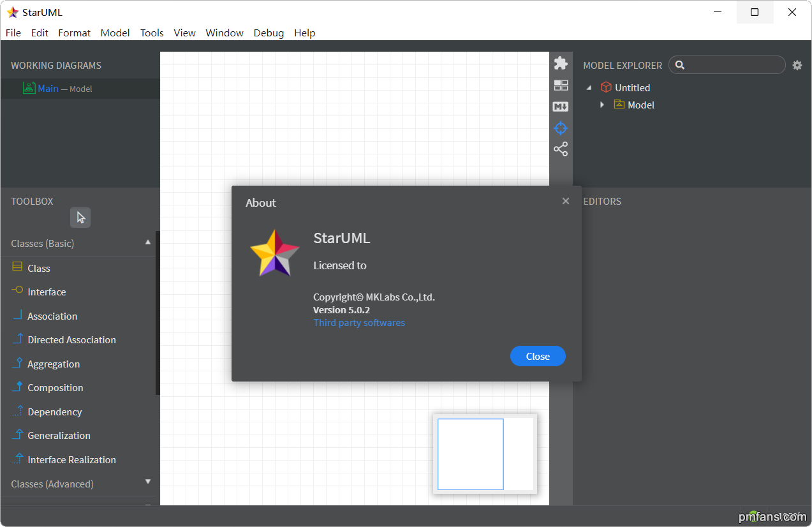Click the Close button in the About dialog
812x527 pixels.
538,356
